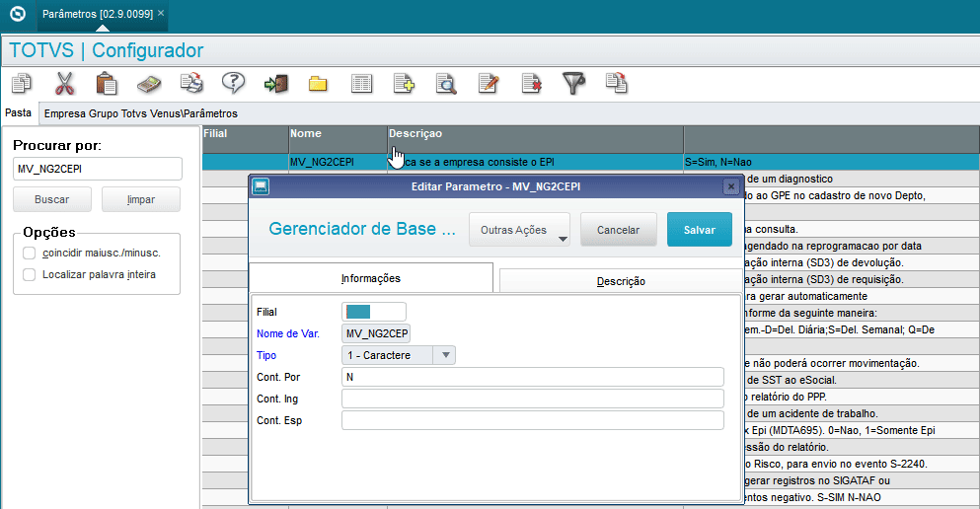Close the Parâmetros [02.9.0099] tab
980x509 pixels.
pos(161,13)
